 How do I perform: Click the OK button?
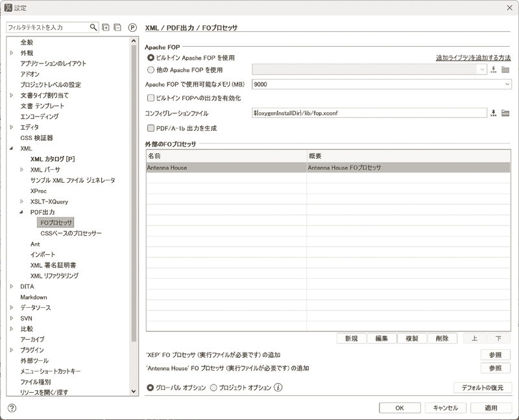coord(400,408)
